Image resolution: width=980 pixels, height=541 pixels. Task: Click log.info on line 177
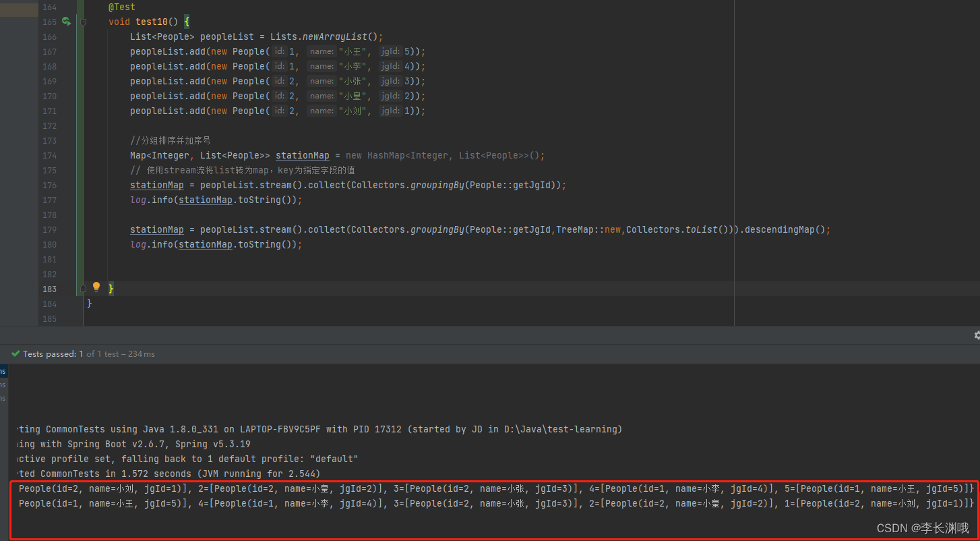pyautogui.click(x=152, y=200)
